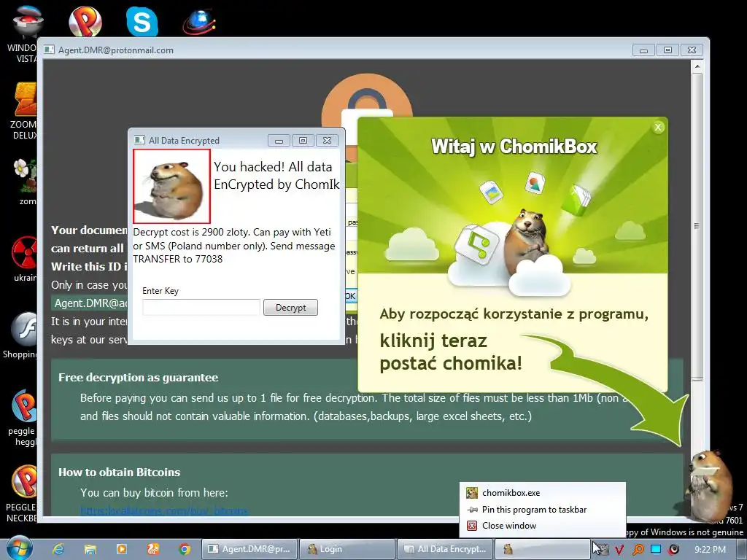
Task: Click the 'Free decryption as guarantee' heading
Action: tap(138, 378)
